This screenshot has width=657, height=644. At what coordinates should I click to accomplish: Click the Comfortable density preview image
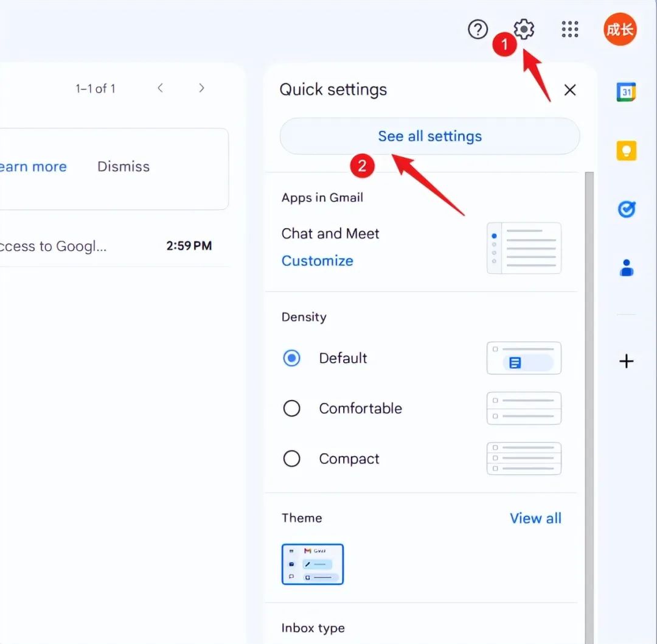click(524, 408)
